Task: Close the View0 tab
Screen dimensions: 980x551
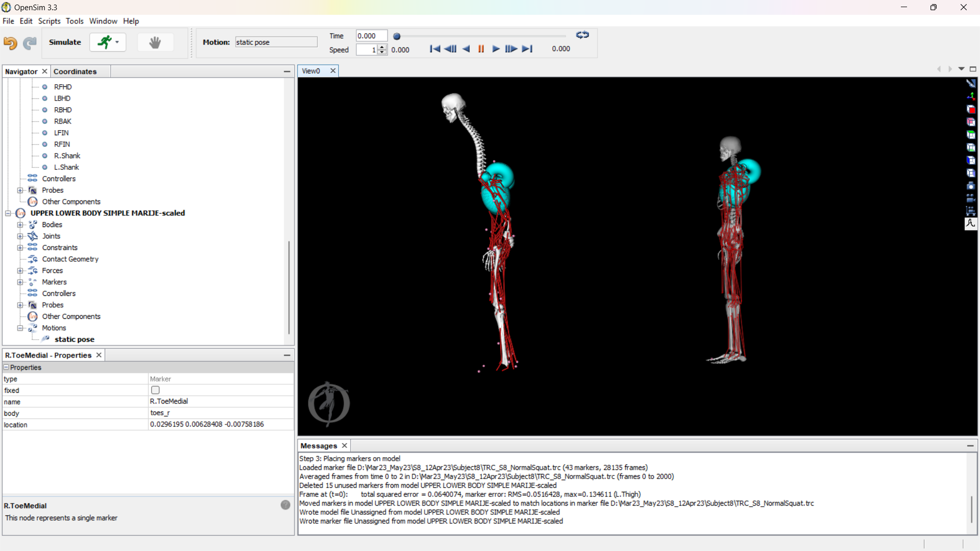Action: pyautogui.click(x=333, y=71)
